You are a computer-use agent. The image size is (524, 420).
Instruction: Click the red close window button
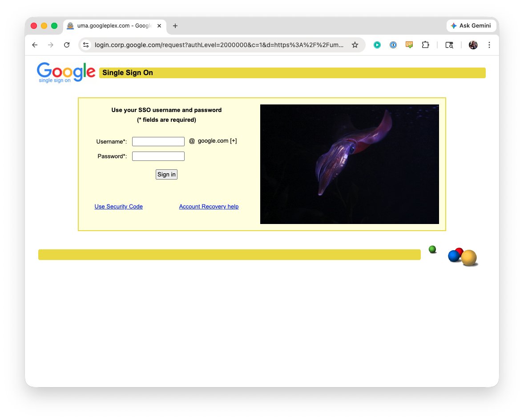pyautogui.click(x=34, y=26)
